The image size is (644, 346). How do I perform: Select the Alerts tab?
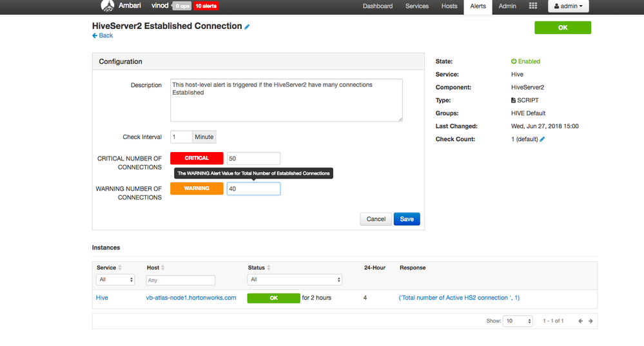pos(478,6)
